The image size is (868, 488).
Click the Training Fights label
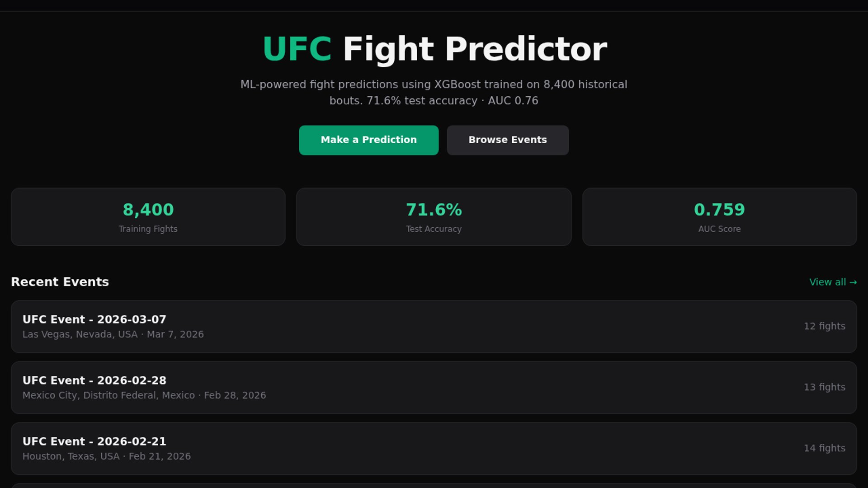[148, 229]
